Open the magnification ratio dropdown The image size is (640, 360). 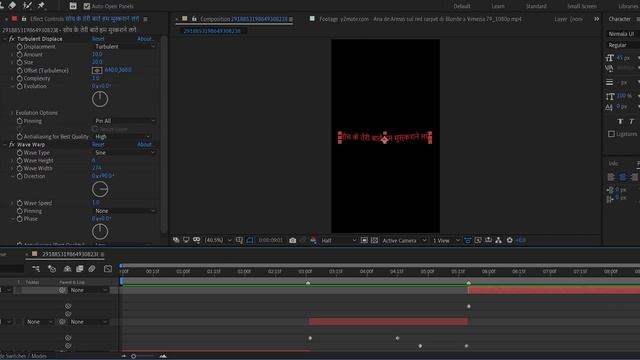pyautogui.click(x=218, y=240)
